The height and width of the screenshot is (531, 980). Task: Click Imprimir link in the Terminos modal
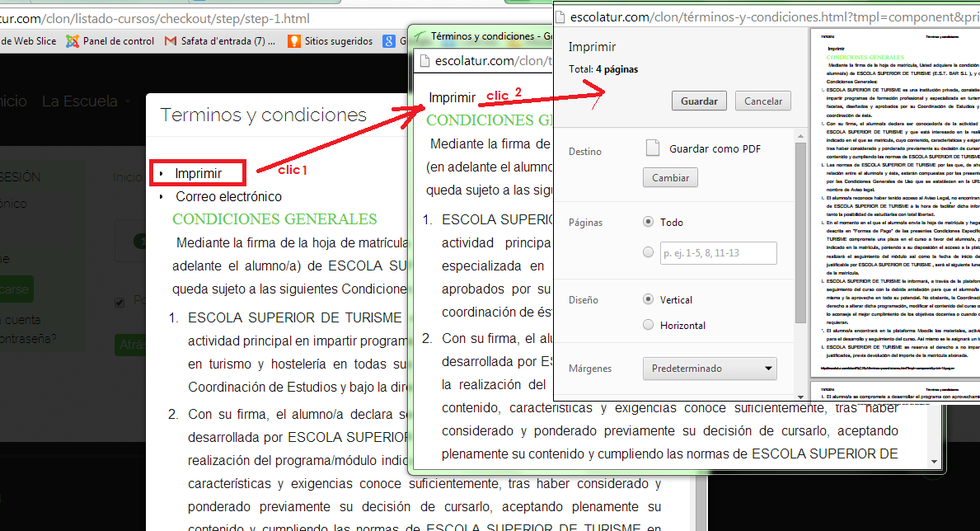pos(198,173)
